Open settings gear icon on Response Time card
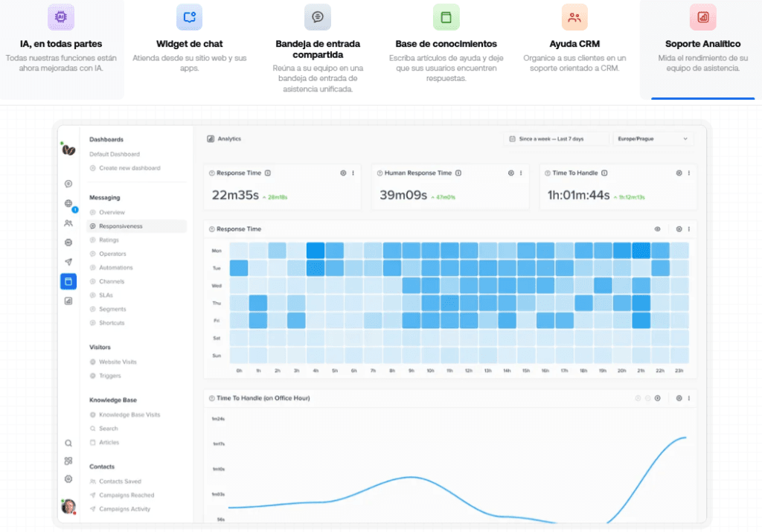762x532 pixels. tap(343, 173)
